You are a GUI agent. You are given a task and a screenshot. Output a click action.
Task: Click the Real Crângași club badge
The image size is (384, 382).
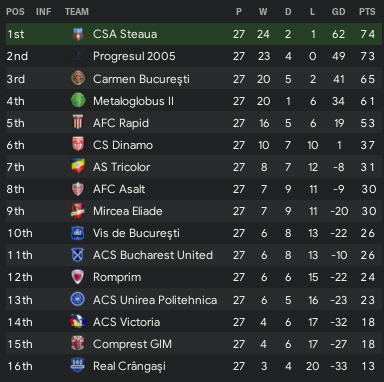point(78,366)
